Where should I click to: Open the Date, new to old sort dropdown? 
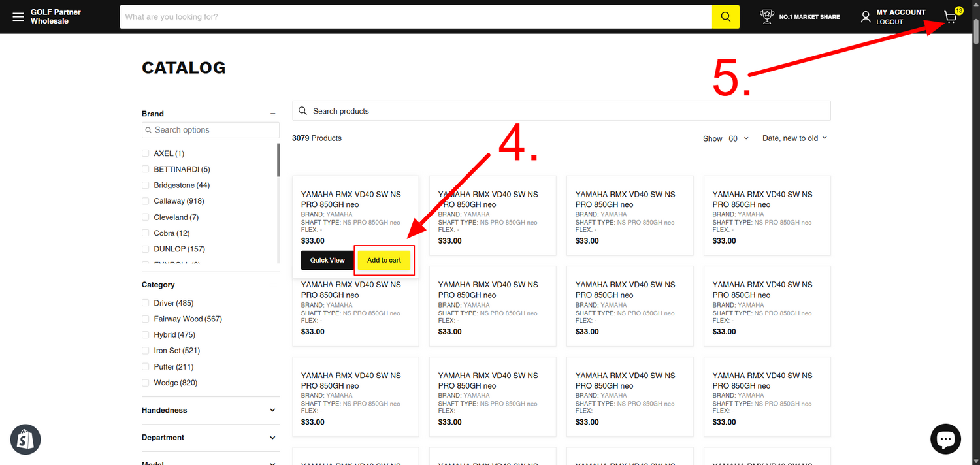tap(794, 138)
